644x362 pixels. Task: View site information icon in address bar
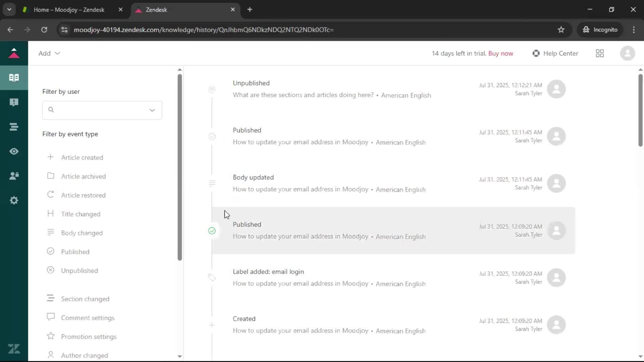coord(64,29)
